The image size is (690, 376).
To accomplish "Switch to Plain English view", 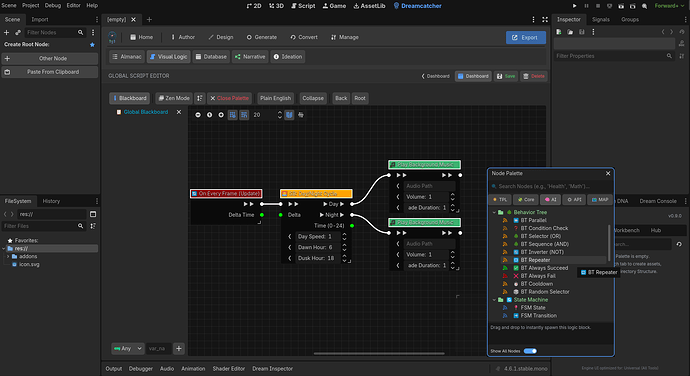I will point(275,98).
